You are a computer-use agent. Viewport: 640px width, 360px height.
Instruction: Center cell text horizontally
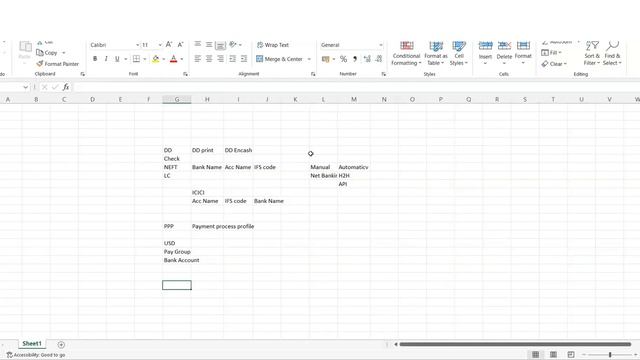coord(209,59)
